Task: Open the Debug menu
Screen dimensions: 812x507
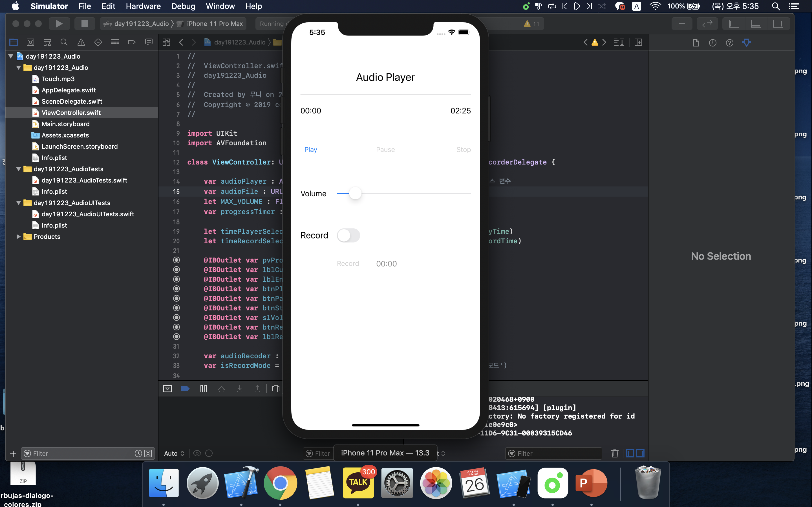Action: 183,6
